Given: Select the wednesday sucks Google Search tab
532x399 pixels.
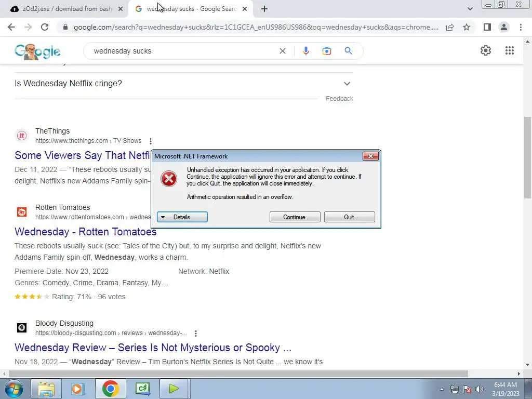Looking at the screenshot, I should point(191,9).
